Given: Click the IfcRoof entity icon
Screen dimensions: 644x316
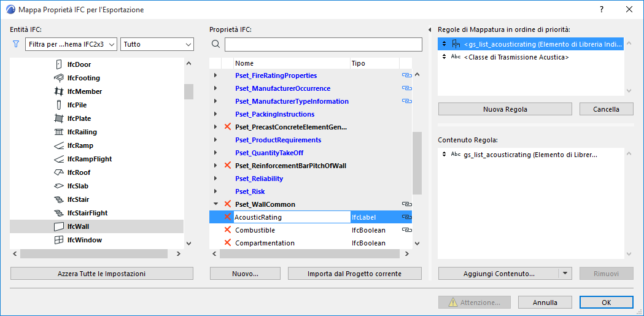Looking at the screenshot, I should [59, 172].
